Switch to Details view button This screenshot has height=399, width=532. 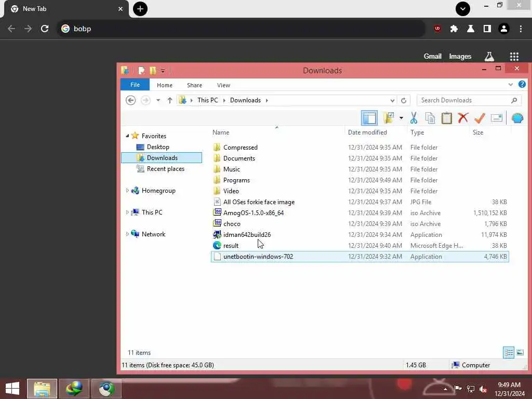tap(508, 353)
